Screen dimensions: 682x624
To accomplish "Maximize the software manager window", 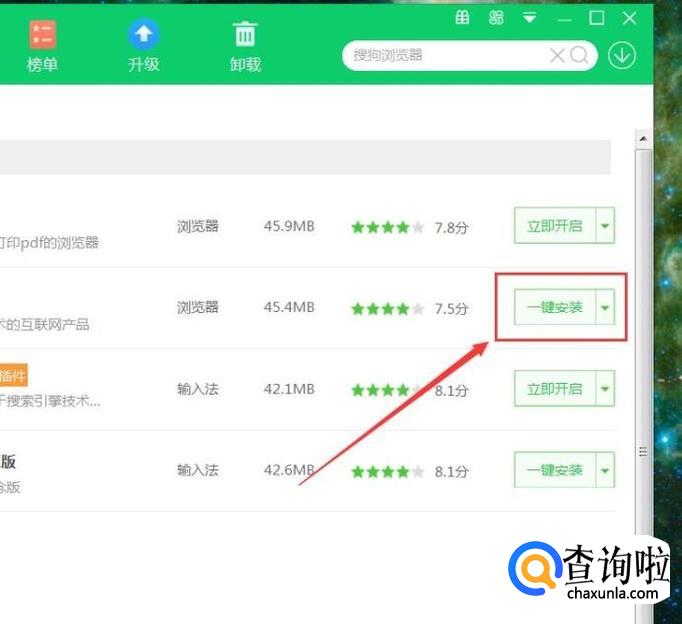I will (596, 18).
